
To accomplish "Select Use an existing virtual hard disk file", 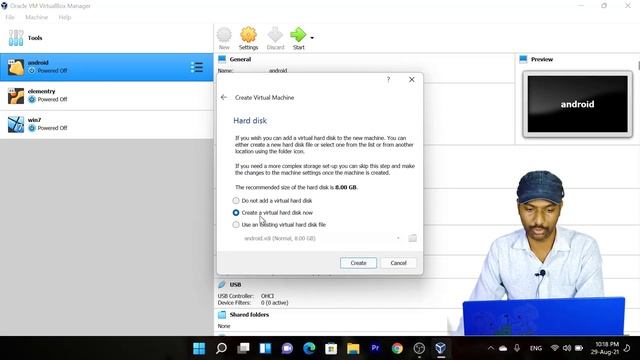I will pyautogui.click(x=279, y=224).
